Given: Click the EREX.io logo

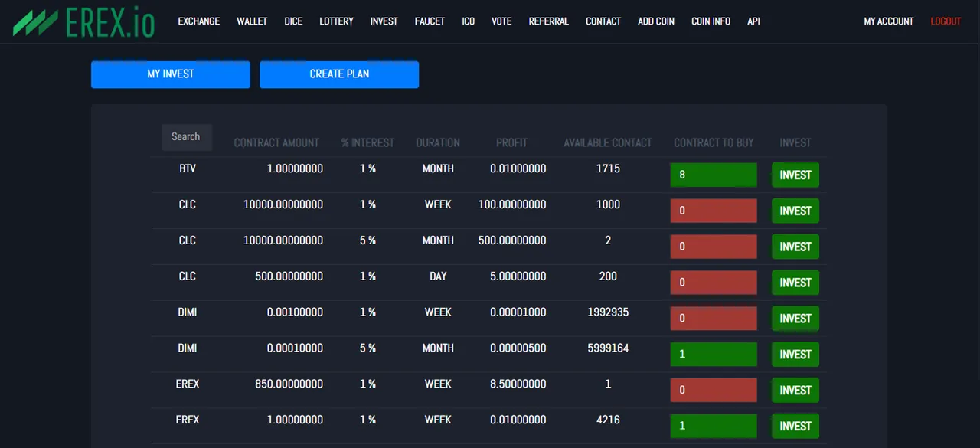Looking at the screenshot, I should 84,21.
